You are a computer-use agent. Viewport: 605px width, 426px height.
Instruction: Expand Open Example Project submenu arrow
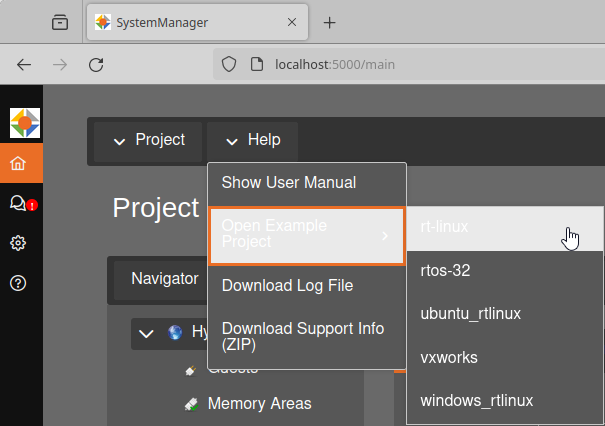pos(385,236)
